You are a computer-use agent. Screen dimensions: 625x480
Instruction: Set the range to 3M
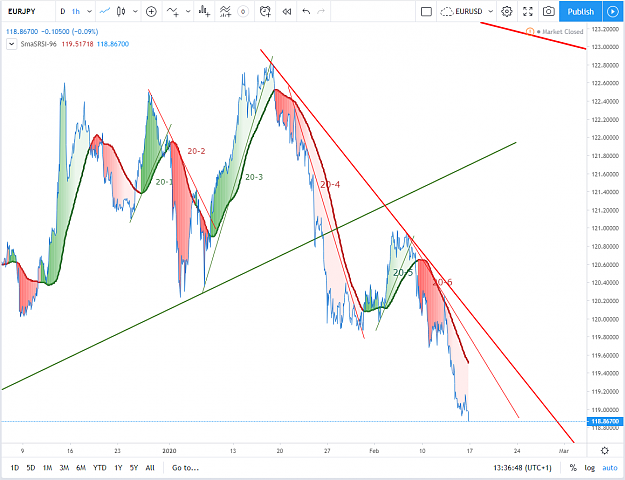pyautogui.click(x=64, y=468)
